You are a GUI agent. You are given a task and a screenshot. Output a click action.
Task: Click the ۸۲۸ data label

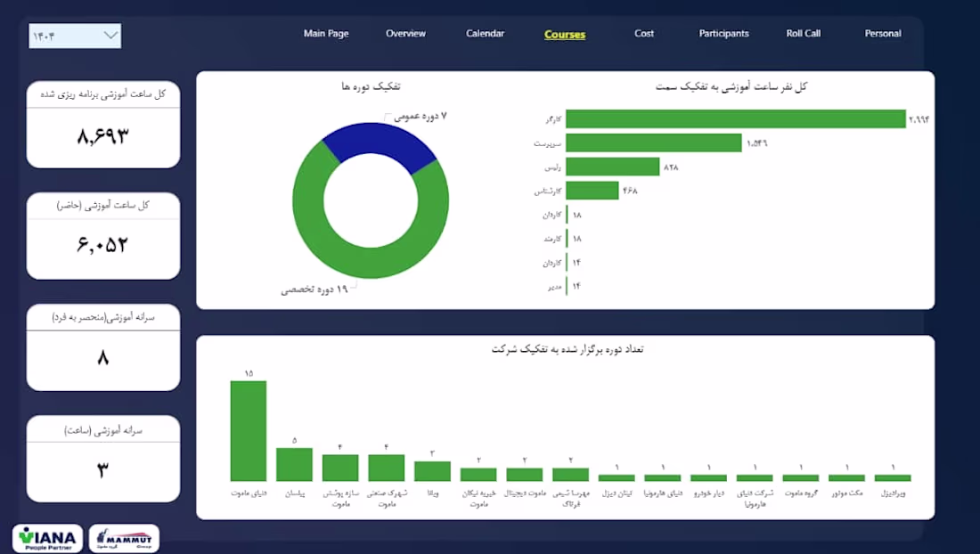pyautogui.click(x=671, y=167)
